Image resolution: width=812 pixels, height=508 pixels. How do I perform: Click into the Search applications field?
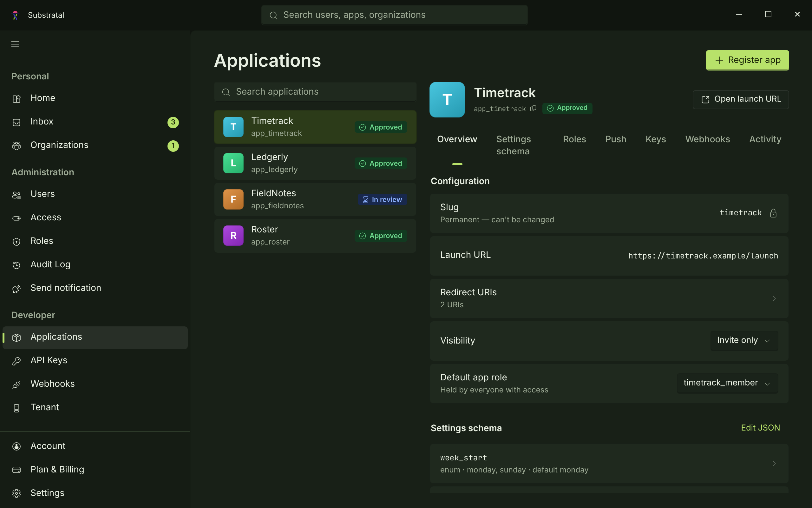[x=315, y=92]
